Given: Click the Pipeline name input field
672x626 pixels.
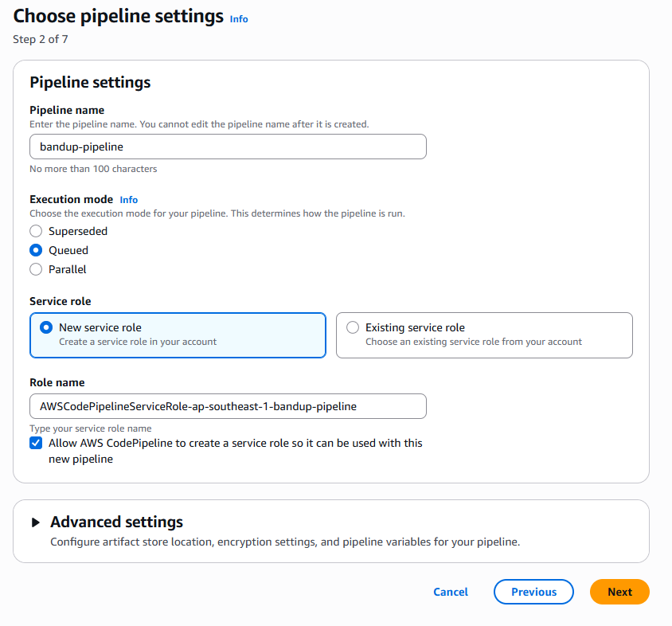Looking at the screenshot, I should pyautogui.click(x=228, y=147).
